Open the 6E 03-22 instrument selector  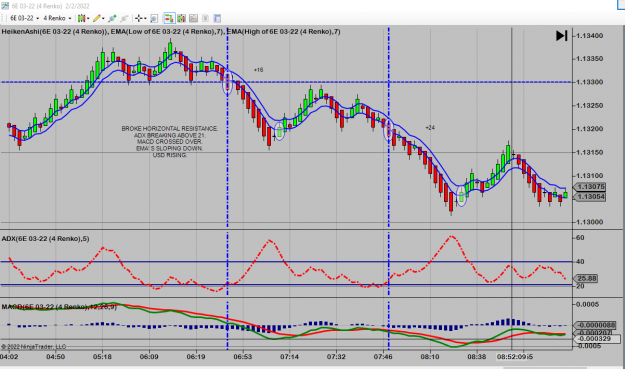25,18
